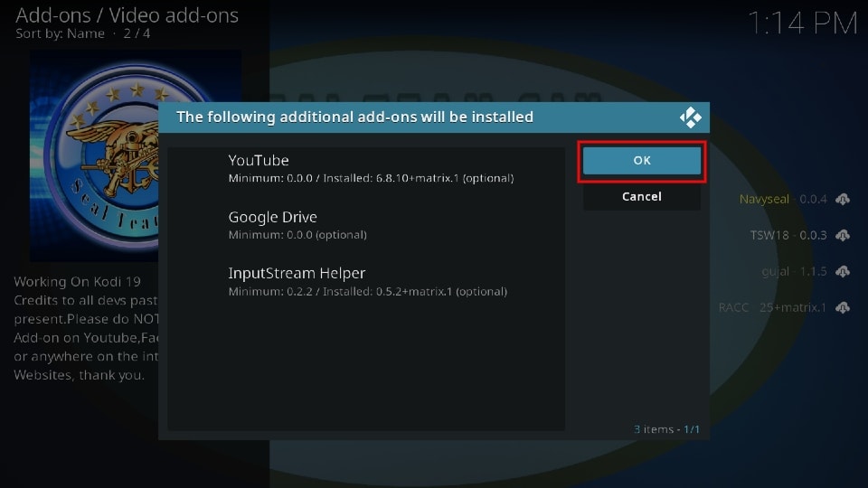Click the Sort by: Name label
This screenshot has height=488, width=868.
click(x=60, y=33)
